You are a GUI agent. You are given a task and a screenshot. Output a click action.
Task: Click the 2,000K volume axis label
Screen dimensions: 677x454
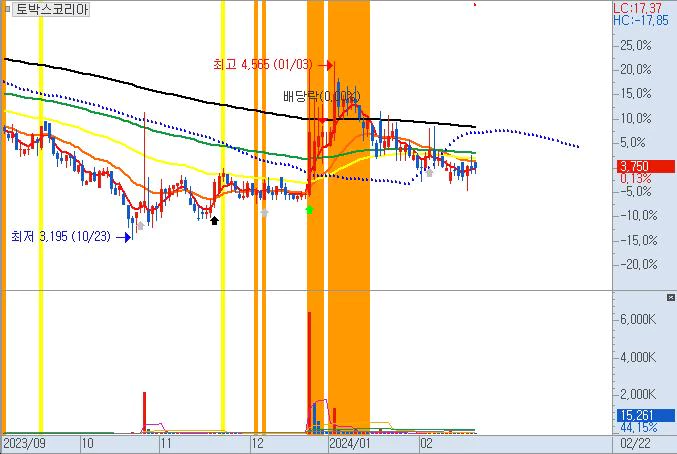pos(638,394)
